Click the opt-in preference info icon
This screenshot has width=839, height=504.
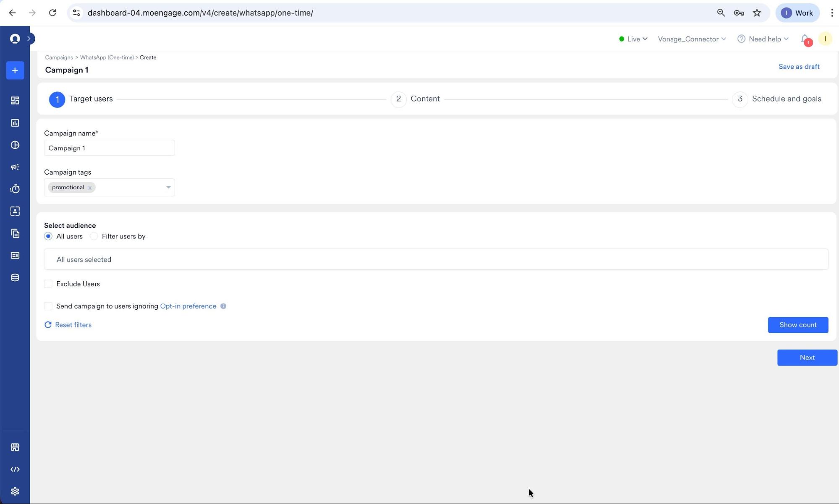[x=223, y=306]
